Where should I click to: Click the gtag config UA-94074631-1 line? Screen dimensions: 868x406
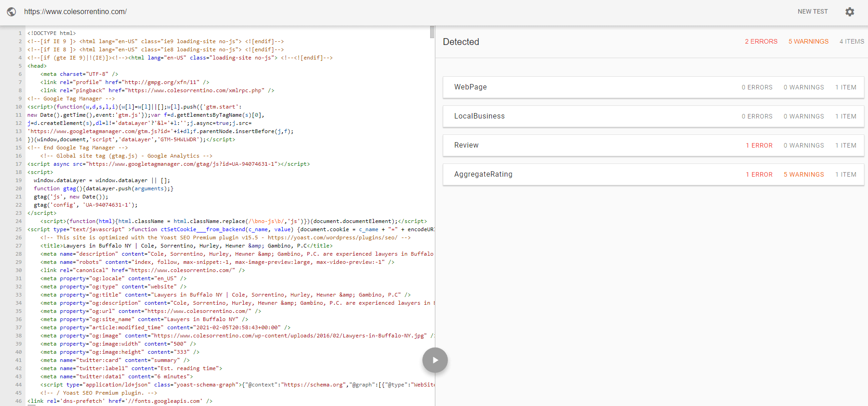(85, 205)
